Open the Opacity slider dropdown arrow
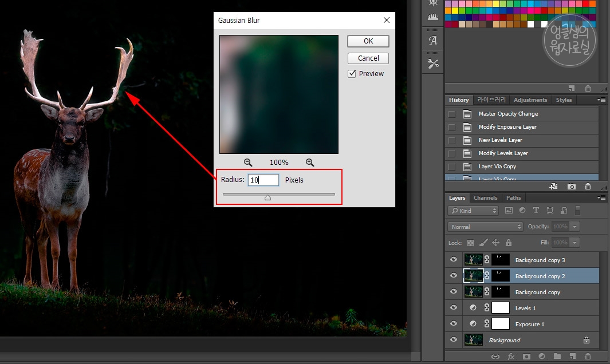The image size is (610, 364). click(574, 226)
